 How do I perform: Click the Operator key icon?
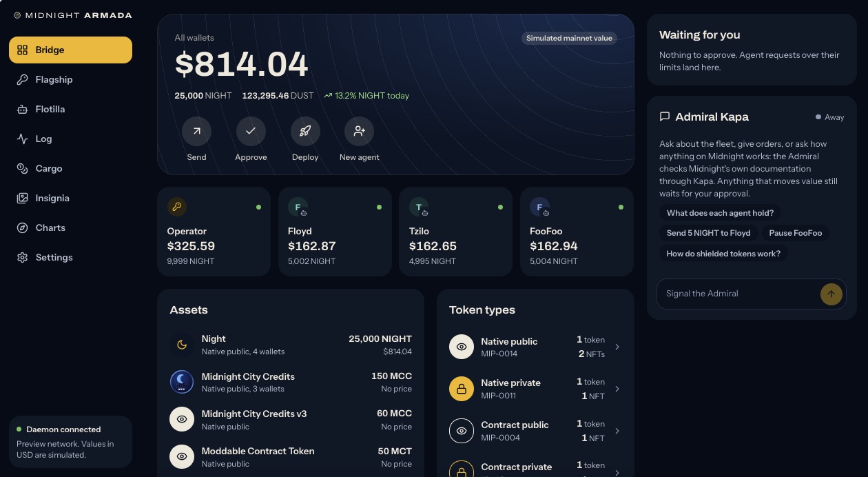177,207
